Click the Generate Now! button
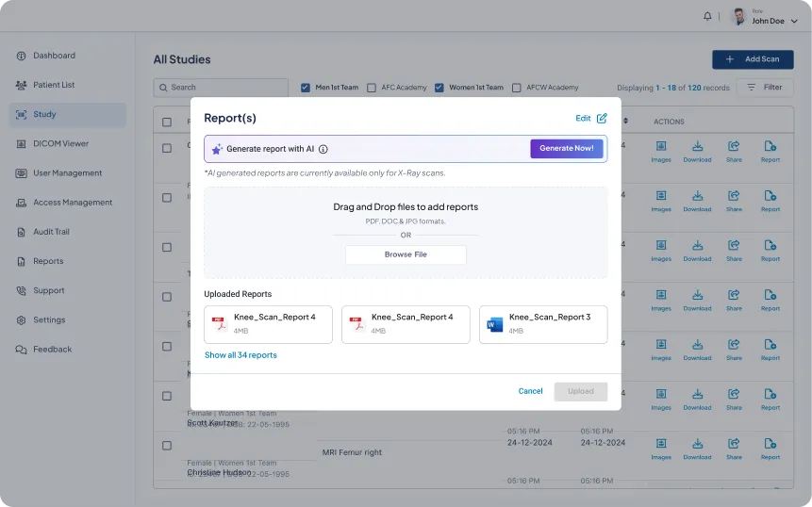This screenshot has width=812, height=507. coord(567,149)
